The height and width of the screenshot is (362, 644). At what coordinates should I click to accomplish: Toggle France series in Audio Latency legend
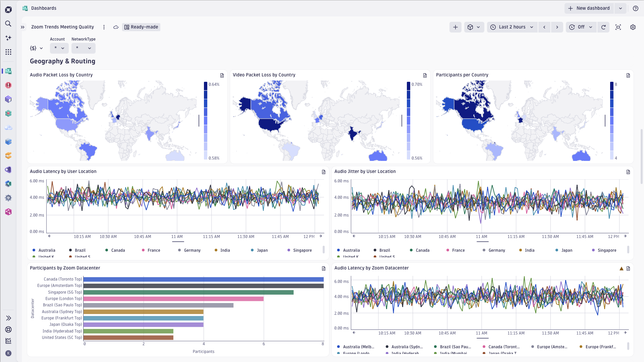151,250
